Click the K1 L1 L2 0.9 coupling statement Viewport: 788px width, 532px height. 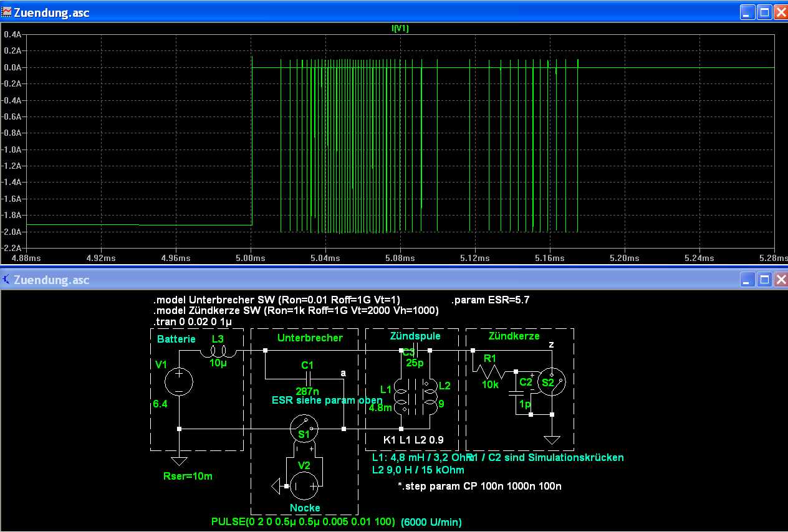pyautogui.click(x=414, y=440)
